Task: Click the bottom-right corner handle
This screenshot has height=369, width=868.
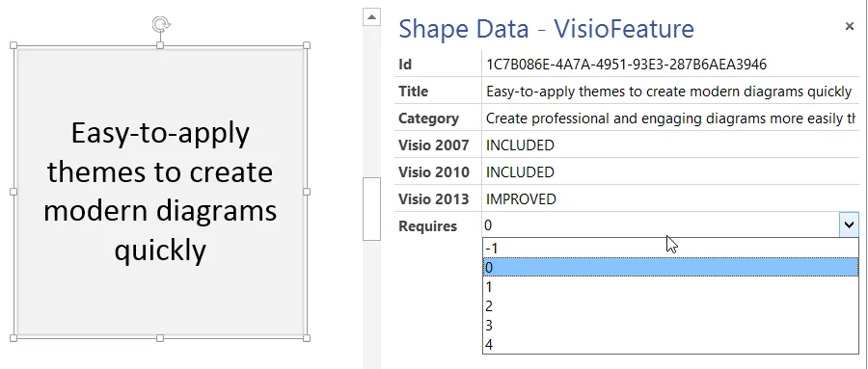Action: coord(307,337)
